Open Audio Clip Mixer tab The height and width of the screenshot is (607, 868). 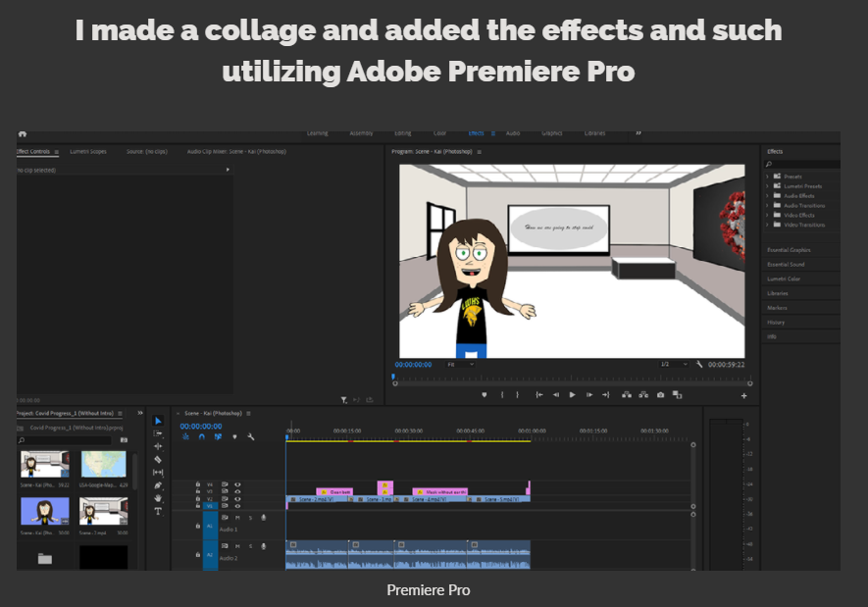click(236, 152)
